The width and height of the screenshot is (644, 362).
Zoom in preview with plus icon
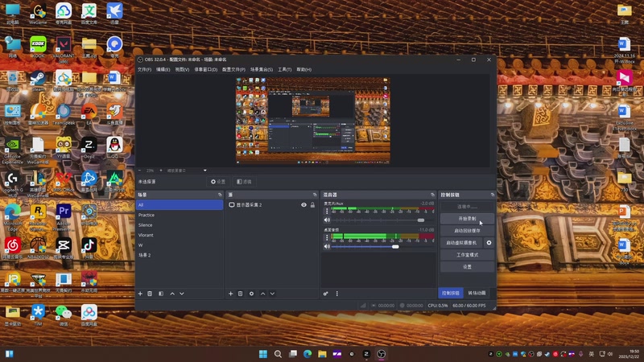click(x=160, y=171)
